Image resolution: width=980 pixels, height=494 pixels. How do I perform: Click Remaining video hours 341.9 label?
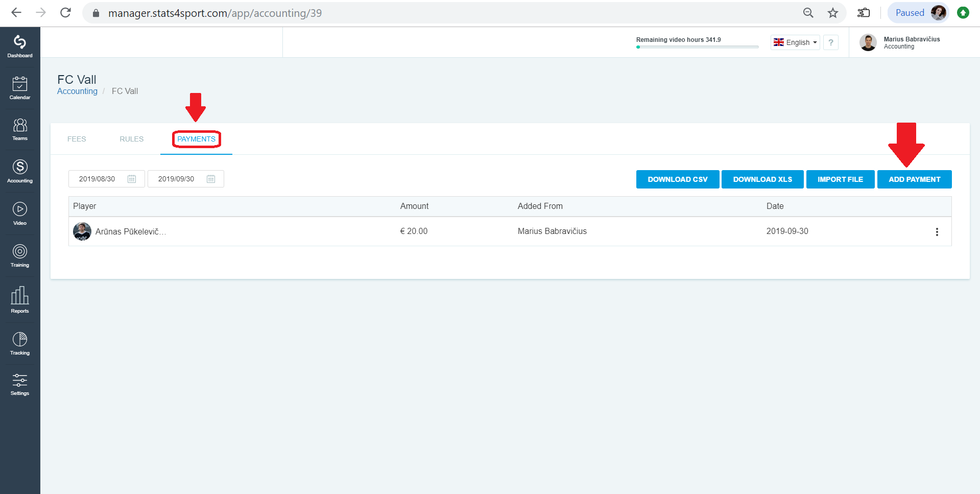click(678, 39)
